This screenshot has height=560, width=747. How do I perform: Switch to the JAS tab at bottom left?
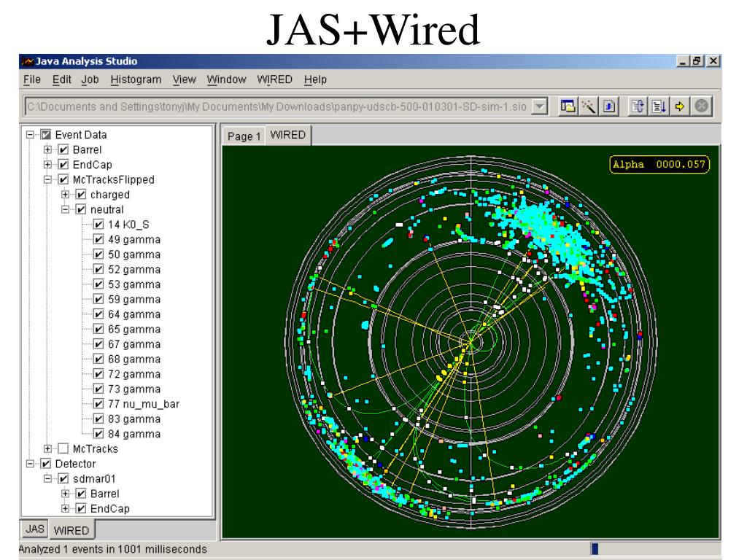[35, 529]
